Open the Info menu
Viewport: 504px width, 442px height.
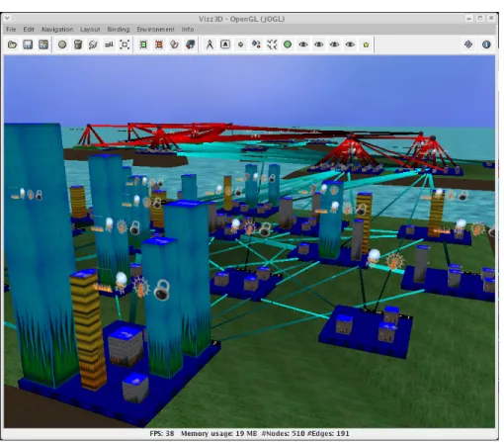(x=188, y=30)
